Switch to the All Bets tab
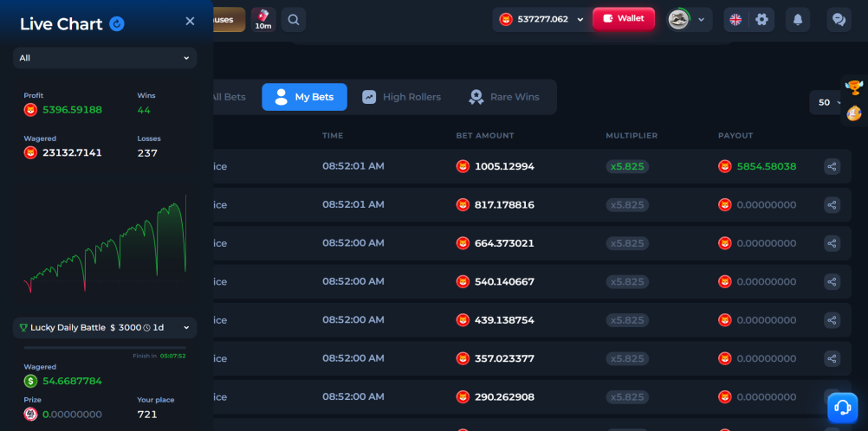The width and height of the screenshot is (868, 431). pyautogui.click(x=228, y=97)
